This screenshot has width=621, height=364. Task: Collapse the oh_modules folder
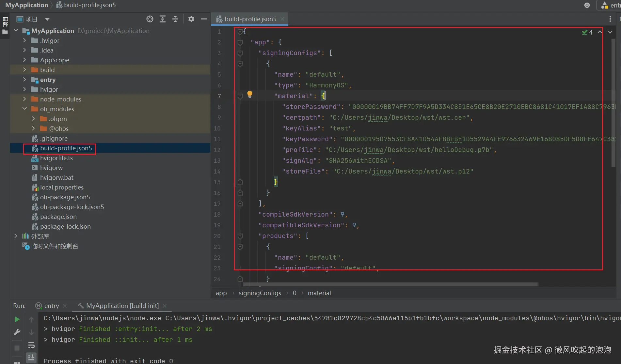click(24, 109)
